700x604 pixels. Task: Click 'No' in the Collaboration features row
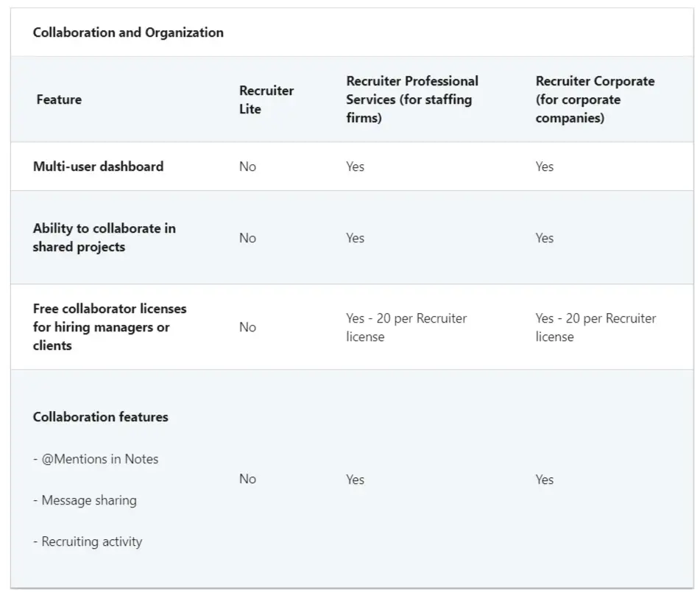[x=248, y=479]
